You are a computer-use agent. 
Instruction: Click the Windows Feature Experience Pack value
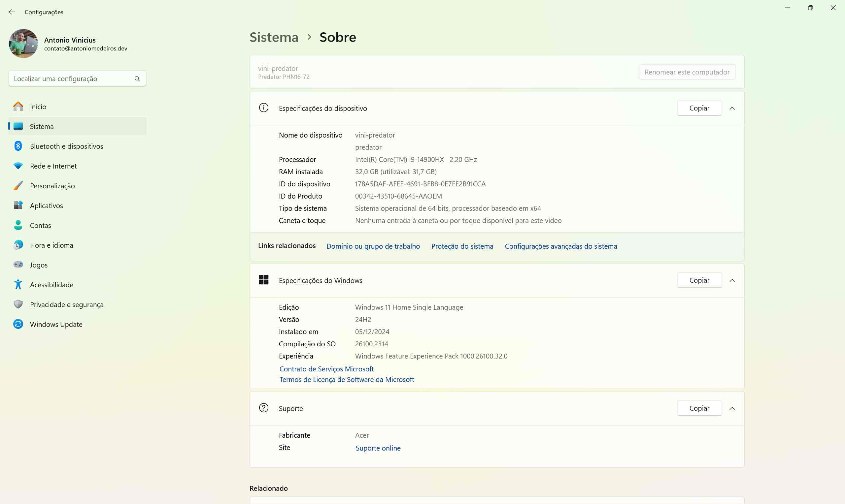point(431,356)
